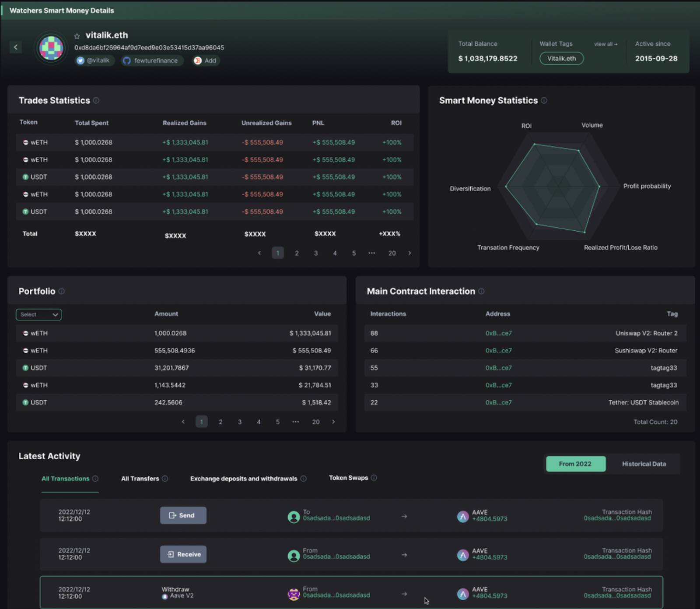Show info icon beside Token Swaps tab
Image resolution: width=700 pixels, height=609 pixels.
coord(374,478)
